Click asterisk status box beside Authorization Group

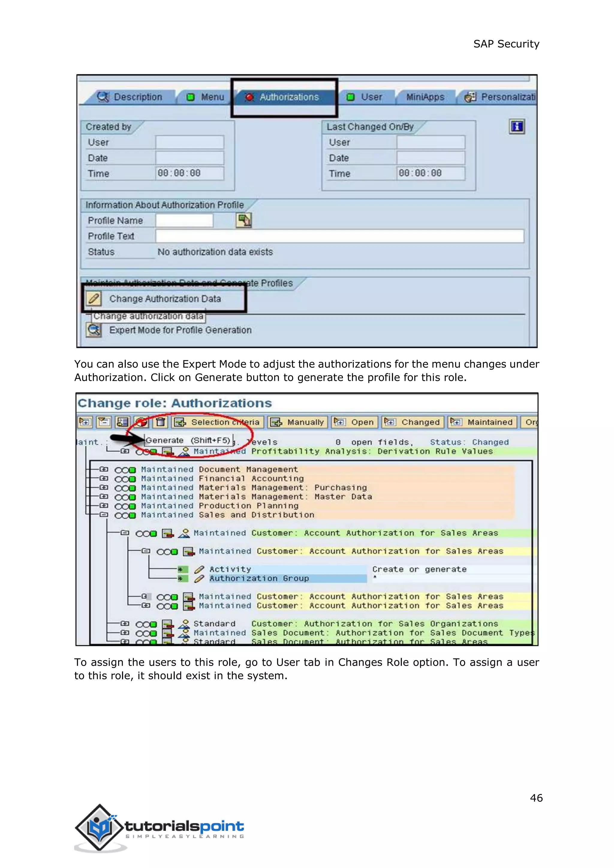[183, 578]
